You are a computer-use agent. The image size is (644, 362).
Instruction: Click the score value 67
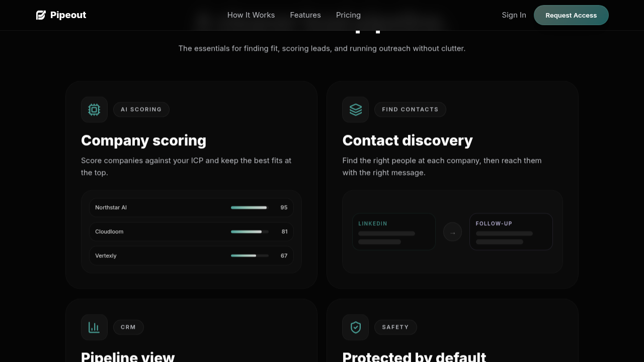pos(284,256)
